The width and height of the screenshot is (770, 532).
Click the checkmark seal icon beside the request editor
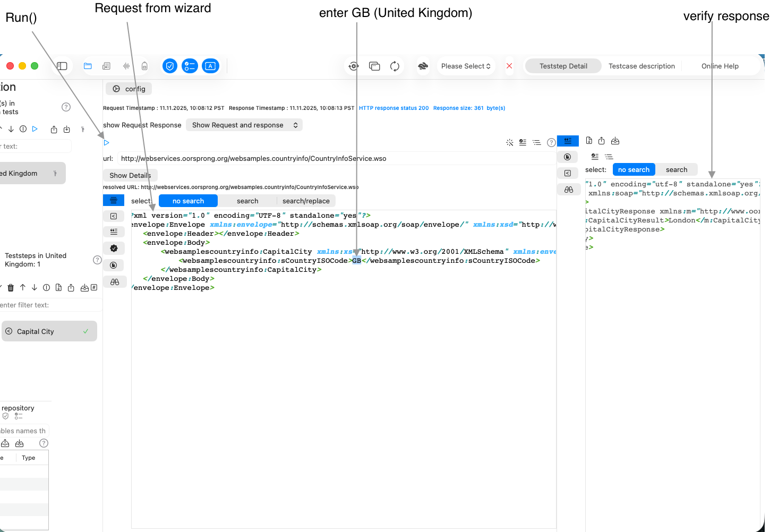click(x=114, y=248)
